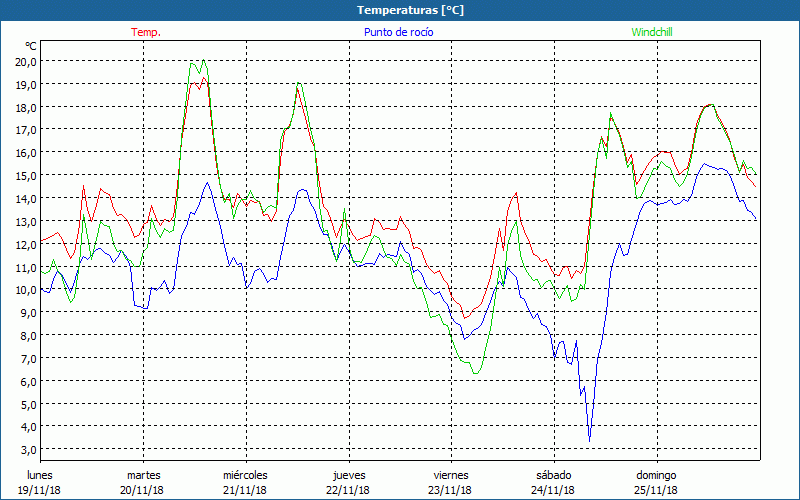Click the 18,0 y-axis value
The width and height of the screenshot is (800, 500).
click(27, 108)
